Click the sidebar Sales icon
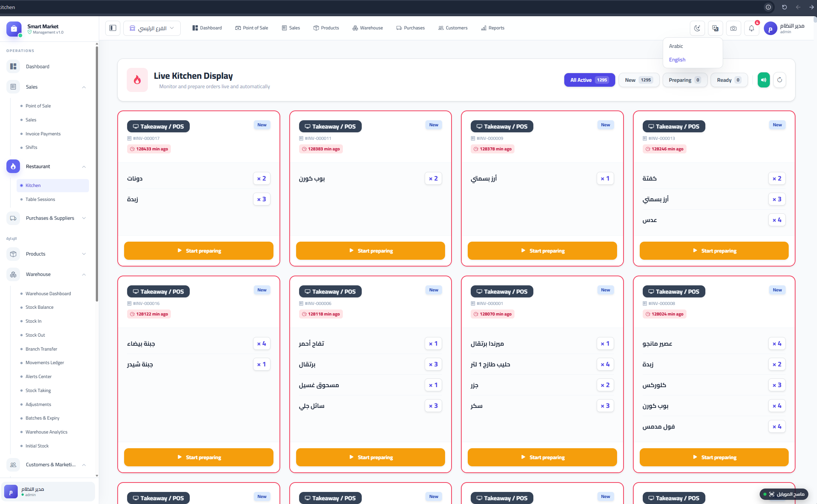Image resolution: width=817 pixels, height=504 pixels. (x=13, y=87)
